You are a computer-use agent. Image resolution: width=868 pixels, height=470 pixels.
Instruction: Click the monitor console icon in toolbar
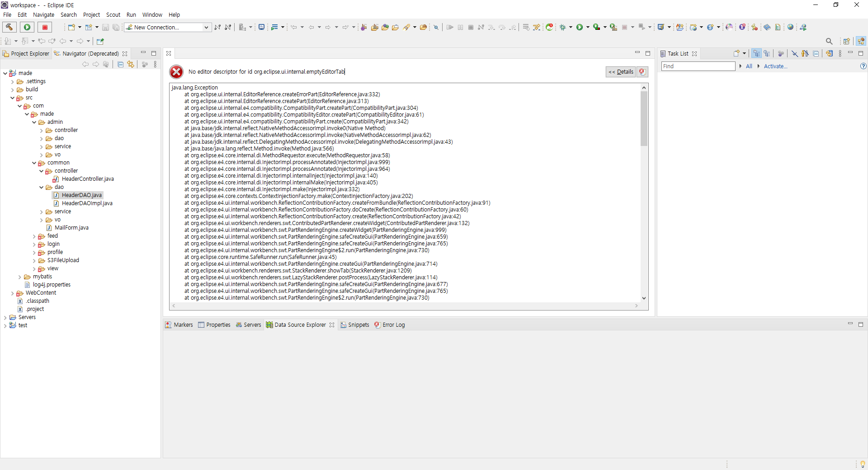click(x=261, y=27)
